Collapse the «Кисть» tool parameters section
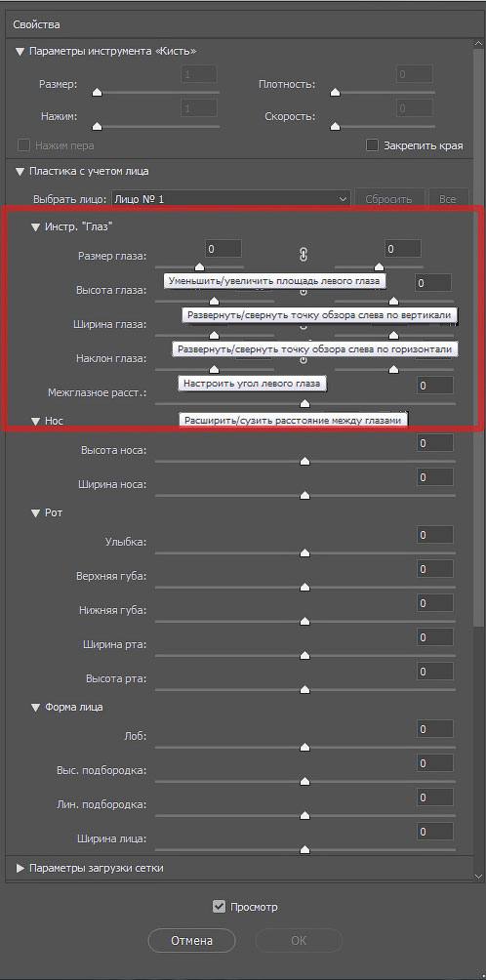Image resolution: width=486 pixels, height=980 pixels. (x=20, y=52)
